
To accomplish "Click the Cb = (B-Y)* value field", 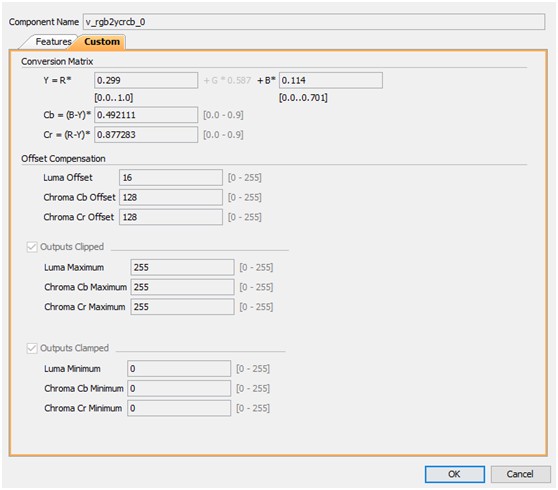I will [x=146, y=115].
